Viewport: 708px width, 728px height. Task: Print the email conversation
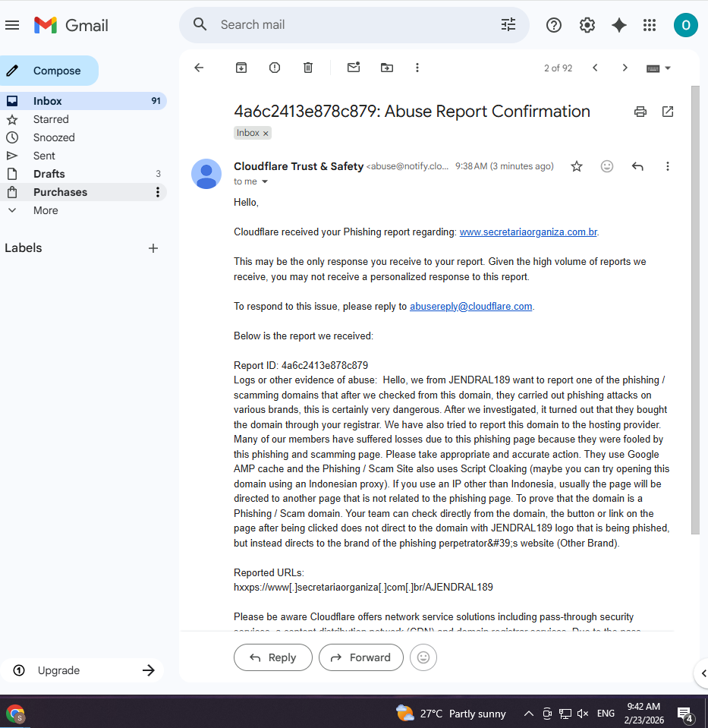(x=640, y=112)
